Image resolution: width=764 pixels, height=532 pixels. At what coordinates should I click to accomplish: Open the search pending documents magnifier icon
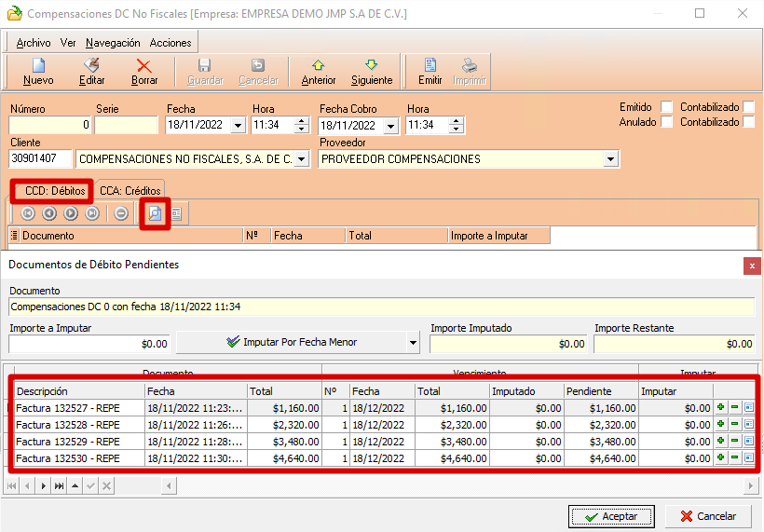point(155,213)
